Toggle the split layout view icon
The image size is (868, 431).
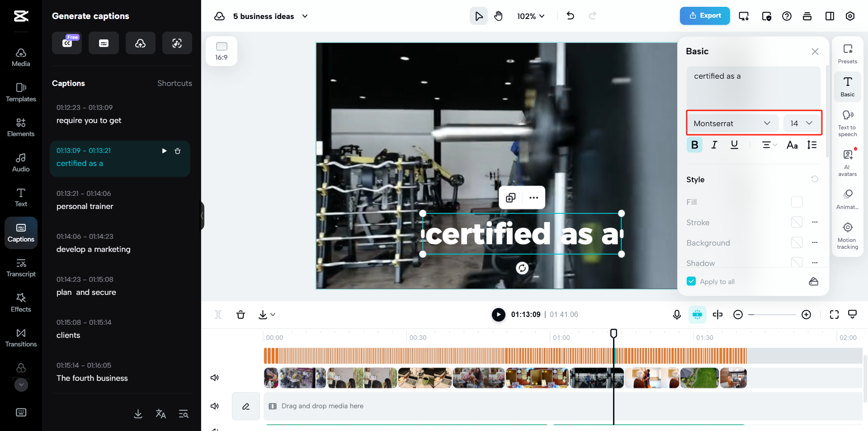coord(830,16)
